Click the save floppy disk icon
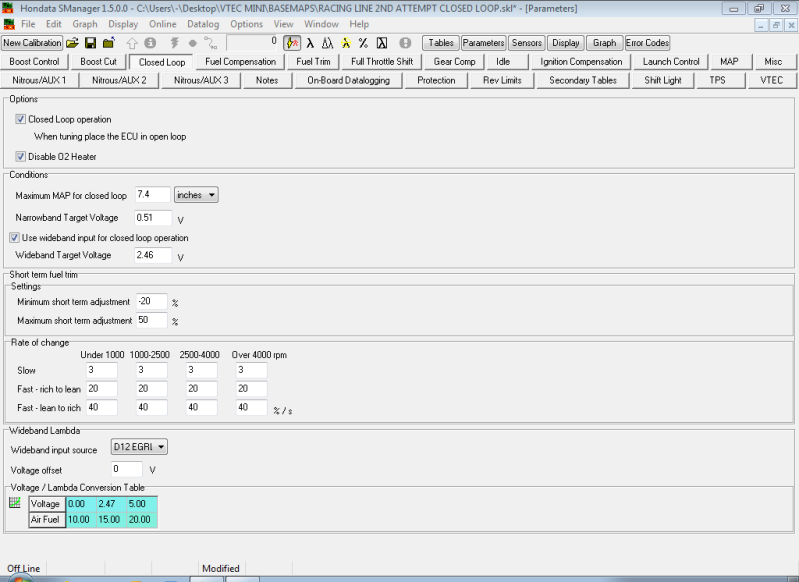Screen dimensions: 799x582 tap(91, 43)
